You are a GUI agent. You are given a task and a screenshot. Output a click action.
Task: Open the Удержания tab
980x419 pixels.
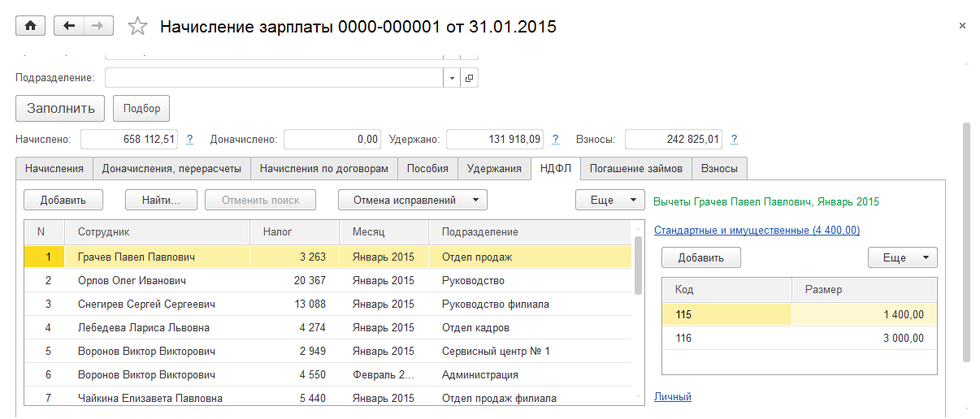tap(494, 168)
